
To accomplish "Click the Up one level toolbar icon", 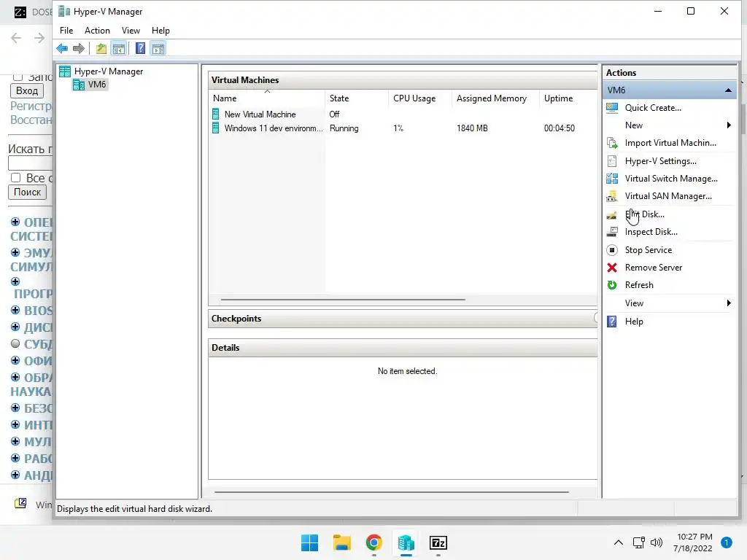I will pyautogui.click(x=101, y=48).
